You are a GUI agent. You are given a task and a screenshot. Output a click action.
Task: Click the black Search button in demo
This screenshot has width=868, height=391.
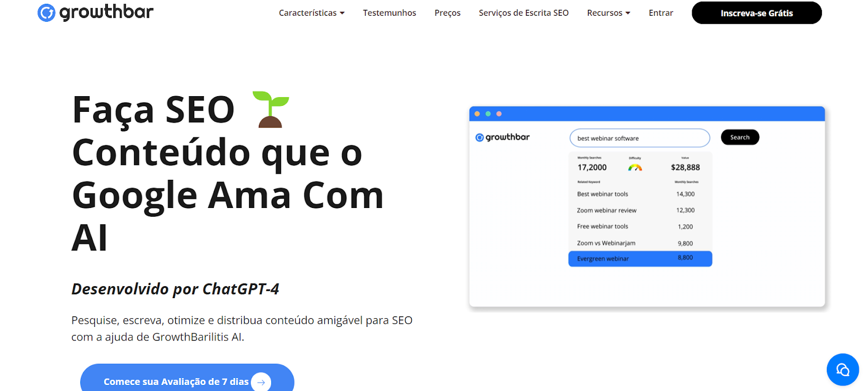point(740,137)
